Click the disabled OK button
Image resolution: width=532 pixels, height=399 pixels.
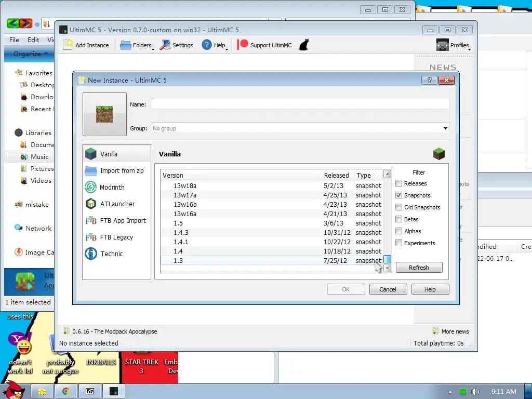[x=345, y=289]
